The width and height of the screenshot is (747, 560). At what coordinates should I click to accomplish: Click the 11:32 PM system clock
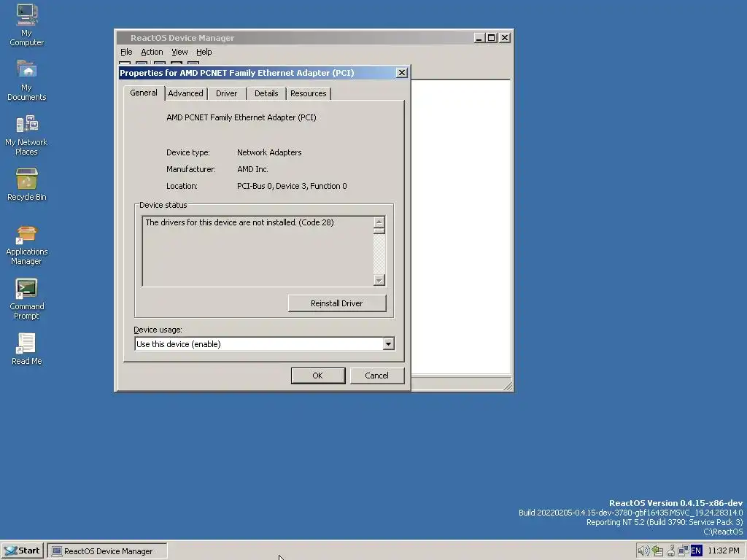coord(724,551)
